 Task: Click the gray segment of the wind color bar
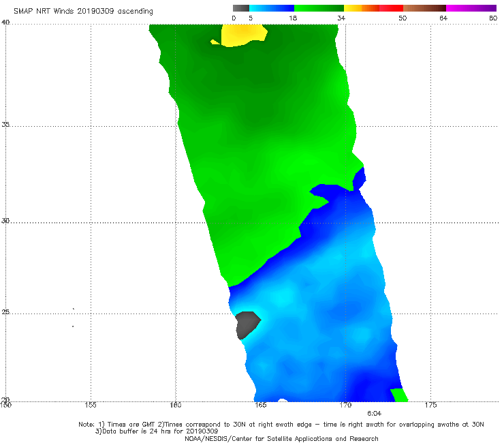(241, 8)
